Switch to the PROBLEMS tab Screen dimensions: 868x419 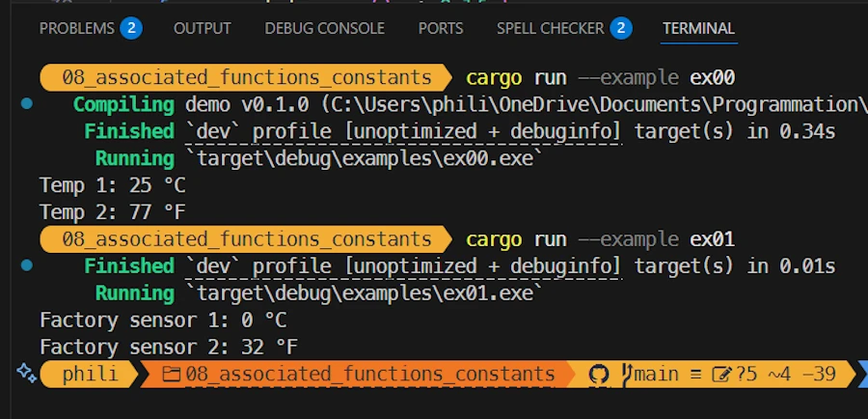(x=77, y=28)
